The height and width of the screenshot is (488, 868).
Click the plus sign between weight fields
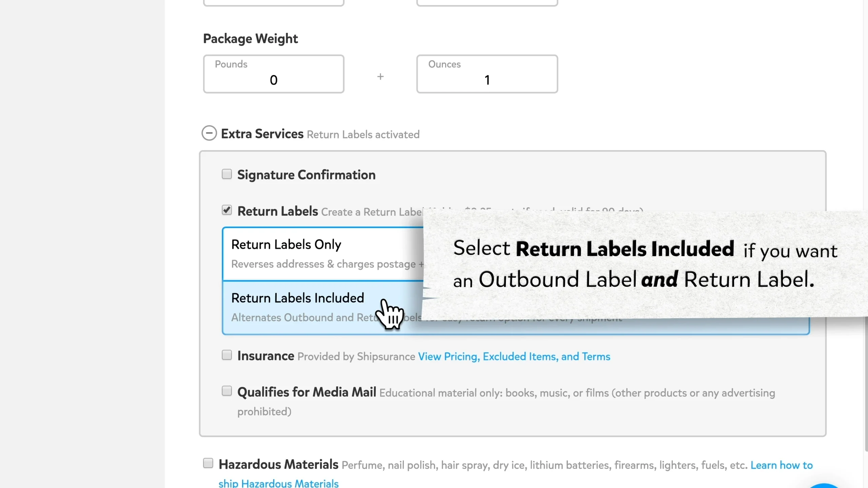point(380,77)
